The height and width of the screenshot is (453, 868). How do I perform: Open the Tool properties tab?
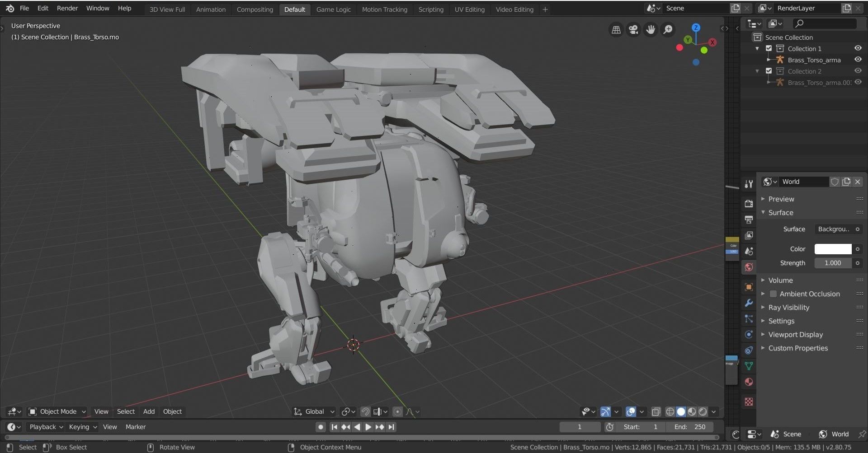coord(749,184)
